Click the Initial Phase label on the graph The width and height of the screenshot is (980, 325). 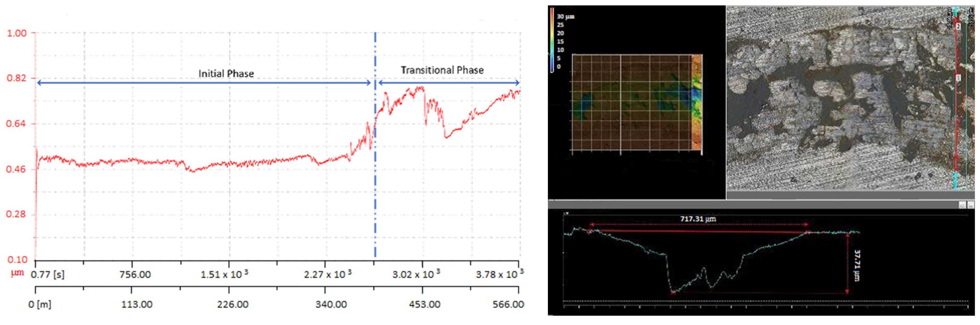pyautogui.click(x=226, y=74)
